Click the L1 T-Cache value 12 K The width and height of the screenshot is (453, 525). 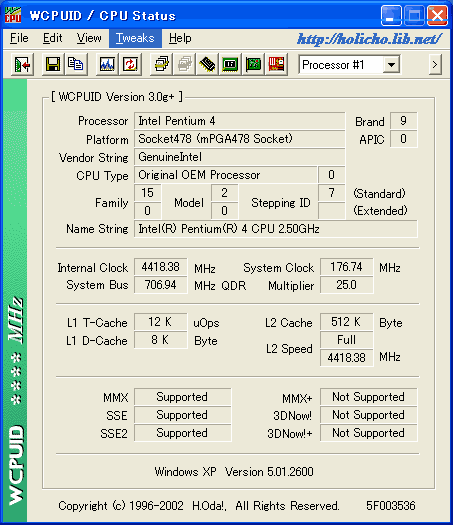(x=161, y=322)
